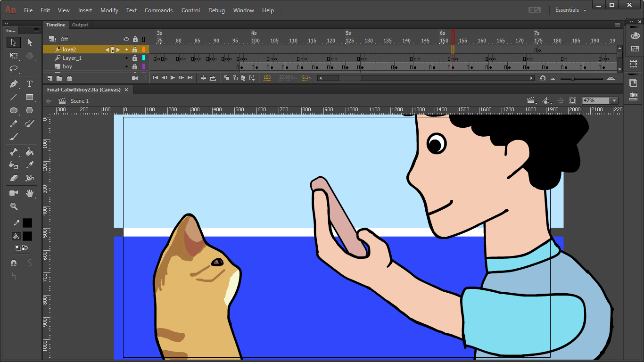Select the Hand tool

coord(30,193)
